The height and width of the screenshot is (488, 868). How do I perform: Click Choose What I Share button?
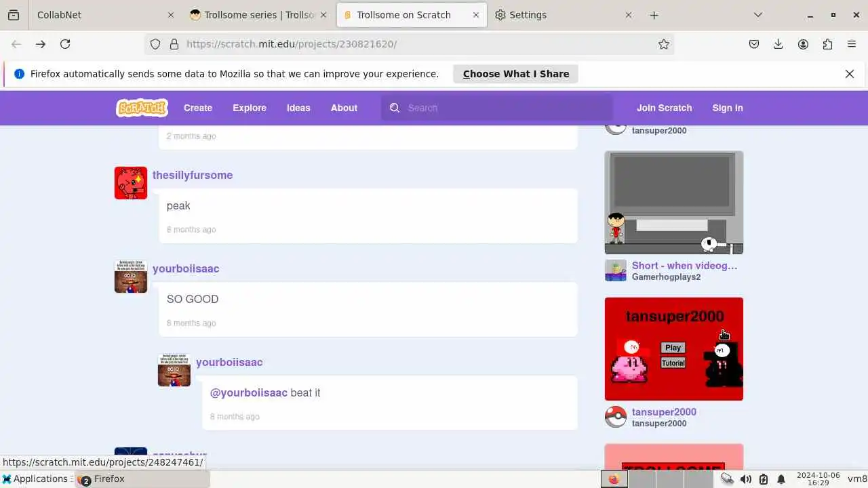click(x=516, y=74)
